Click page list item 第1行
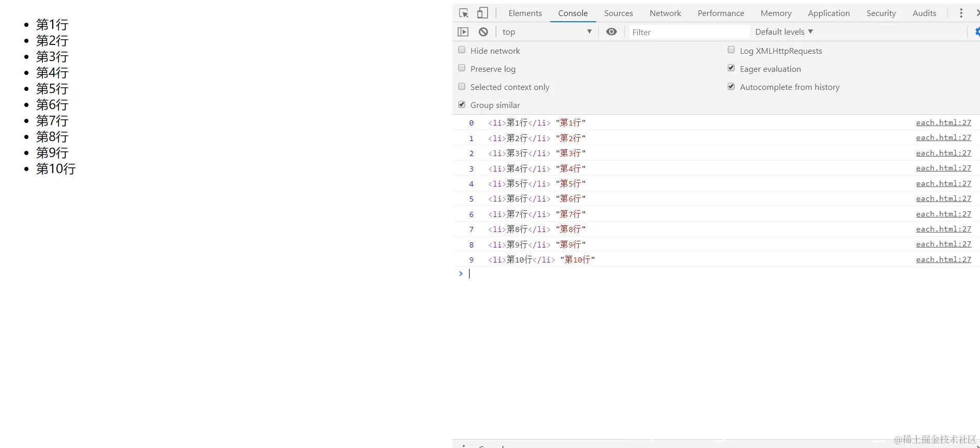Screen dimensions: 980x448 pos(52,25)
